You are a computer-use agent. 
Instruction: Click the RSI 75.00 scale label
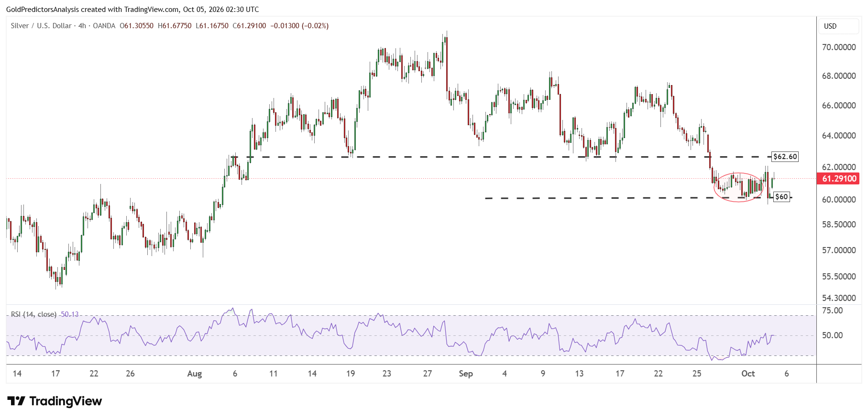832,311
